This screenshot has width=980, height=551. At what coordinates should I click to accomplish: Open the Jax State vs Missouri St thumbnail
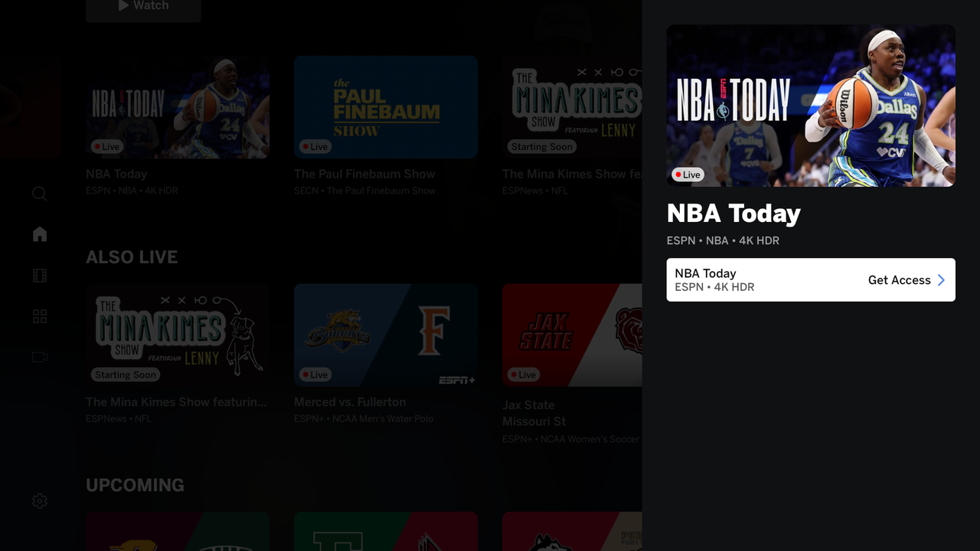point(572,335)
